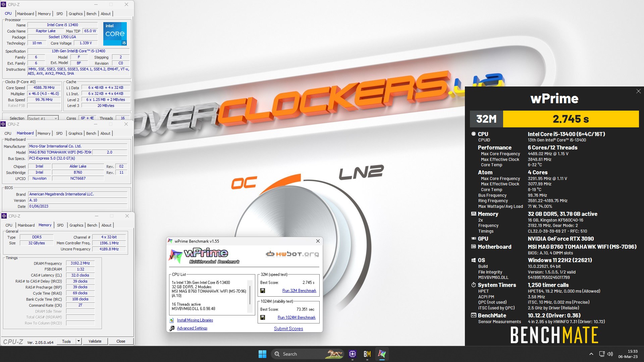644x362 pixels.
Task: Click the BIOS Version field A.10
Action: [78, 200]
